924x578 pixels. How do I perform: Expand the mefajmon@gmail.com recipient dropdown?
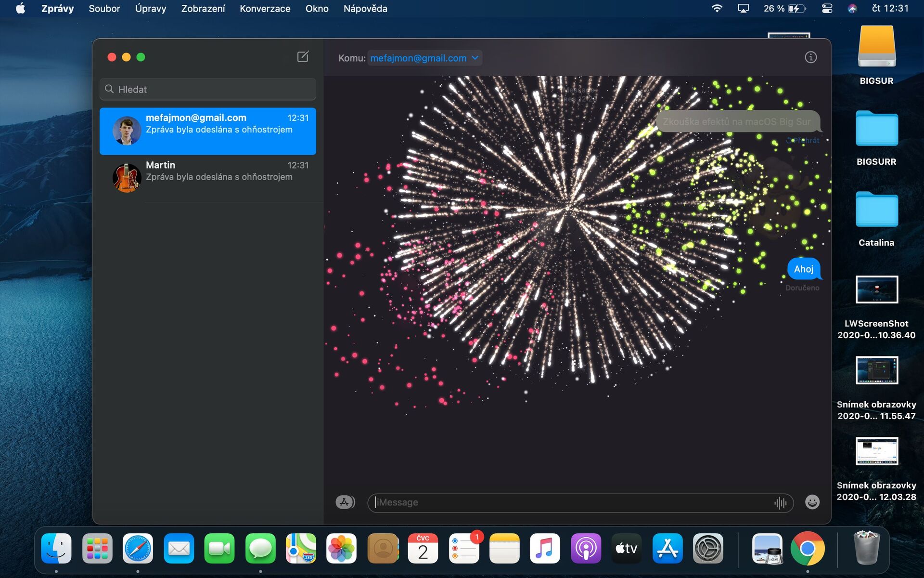click(x=475, y=58)
